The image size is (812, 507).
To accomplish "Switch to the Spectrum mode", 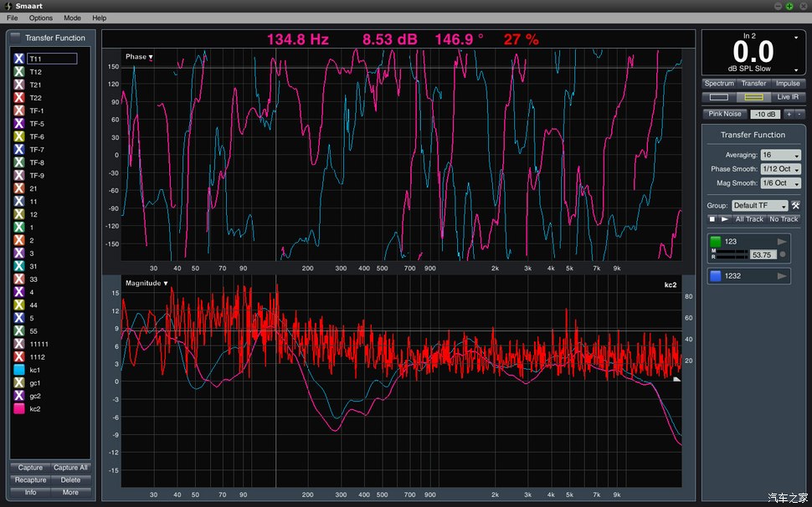I will 719,84.
